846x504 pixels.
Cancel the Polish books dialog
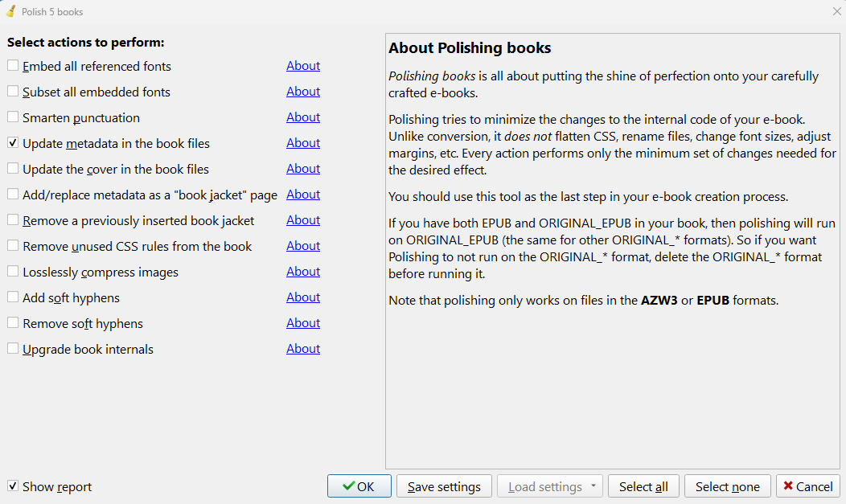point(808,486)
